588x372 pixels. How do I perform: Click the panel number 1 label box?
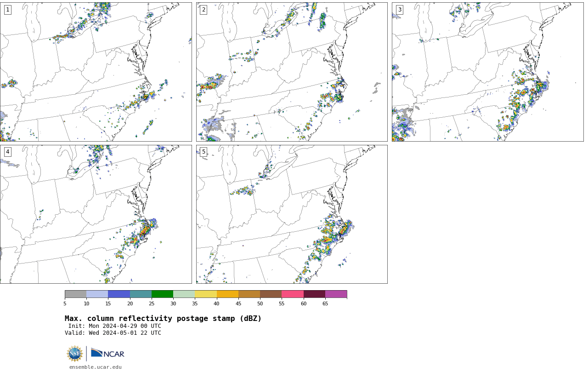click(x=7, y=10)
